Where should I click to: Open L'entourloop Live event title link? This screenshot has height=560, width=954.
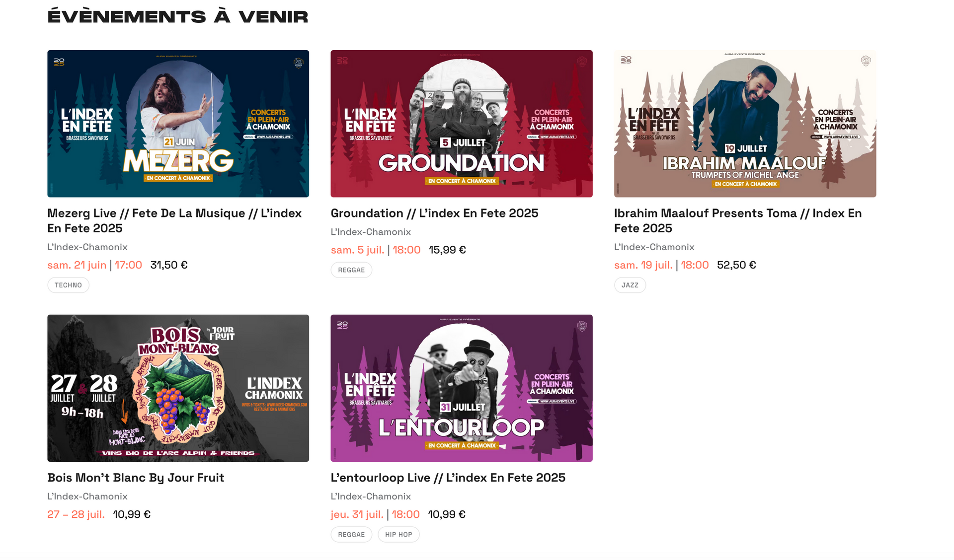[x=448, y=478]
